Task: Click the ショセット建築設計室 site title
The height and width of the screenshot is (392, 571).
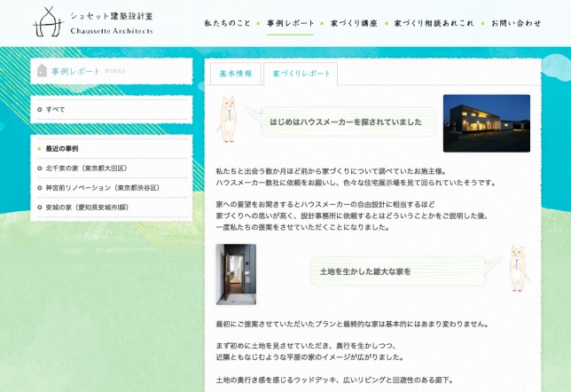Action: 112,16
